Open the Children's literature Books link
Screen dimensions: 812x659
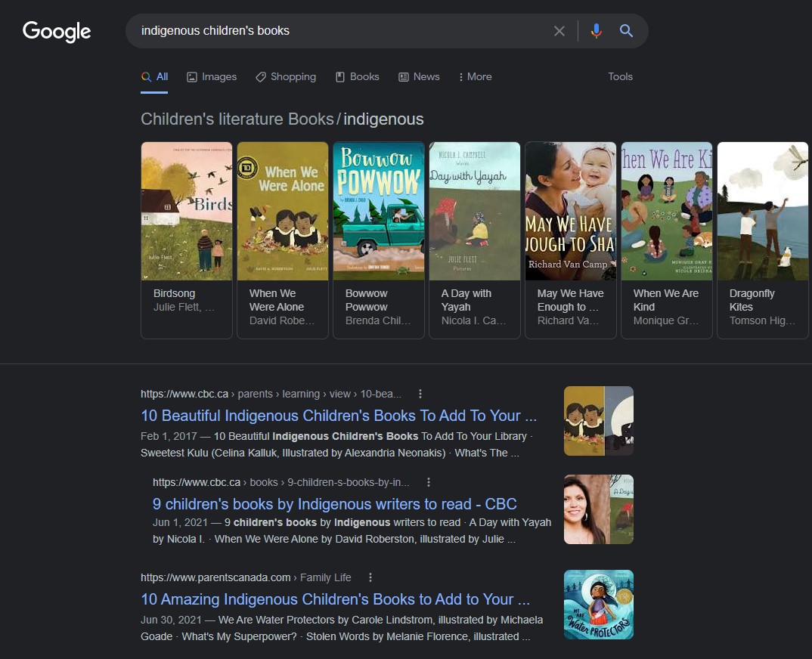point(237,119)
